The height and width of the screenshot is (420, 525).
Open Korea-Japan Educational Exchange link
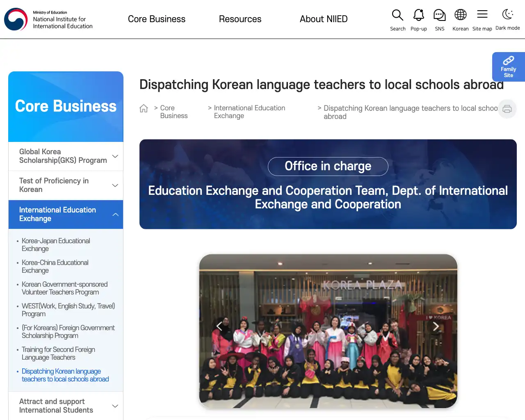pos(56,244)
